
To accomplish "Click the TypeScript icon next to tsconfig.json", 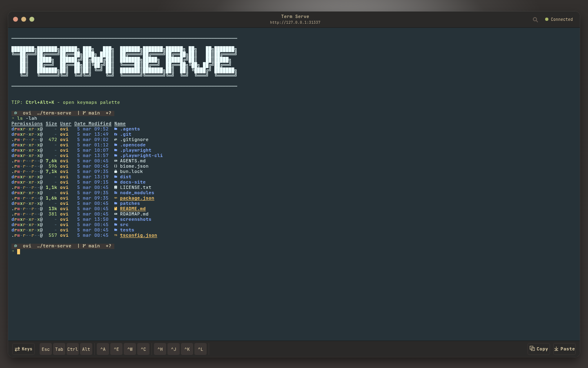I will 116,235.
